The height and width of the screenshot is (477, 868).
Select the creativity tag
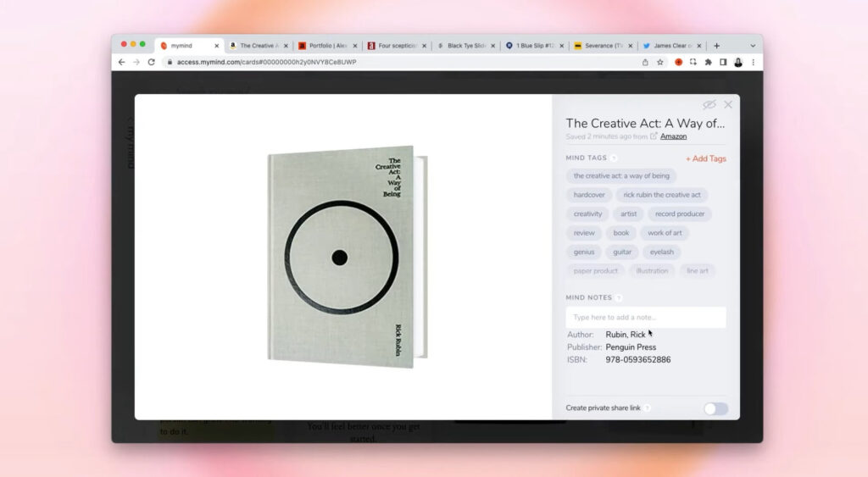587,214
